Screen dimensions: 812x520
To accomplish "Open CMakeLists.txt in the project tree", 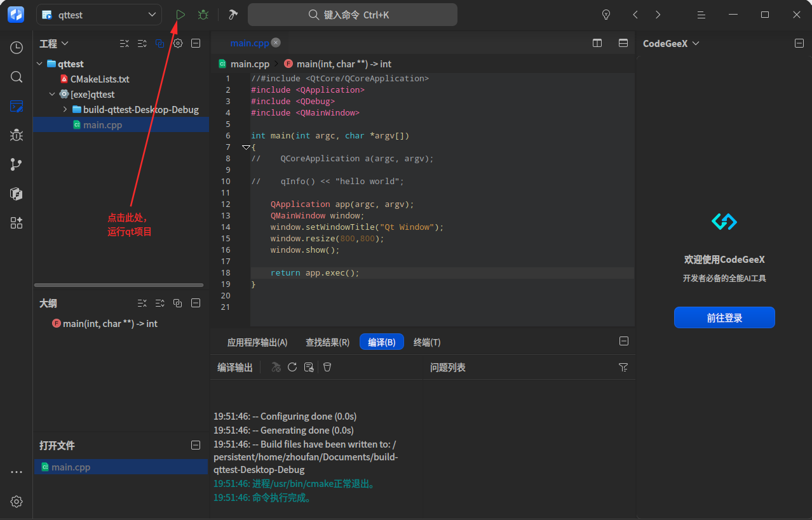I will 100,79.
